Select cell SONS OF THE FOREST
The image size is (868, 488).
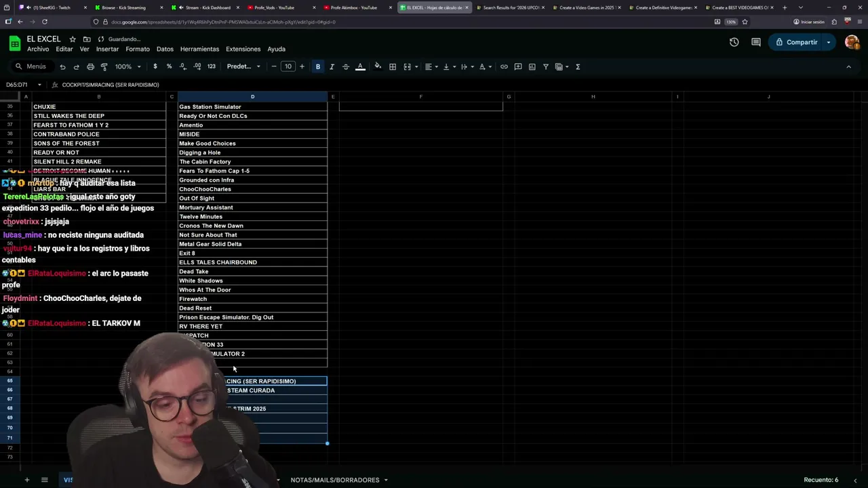tap(98, 143)
